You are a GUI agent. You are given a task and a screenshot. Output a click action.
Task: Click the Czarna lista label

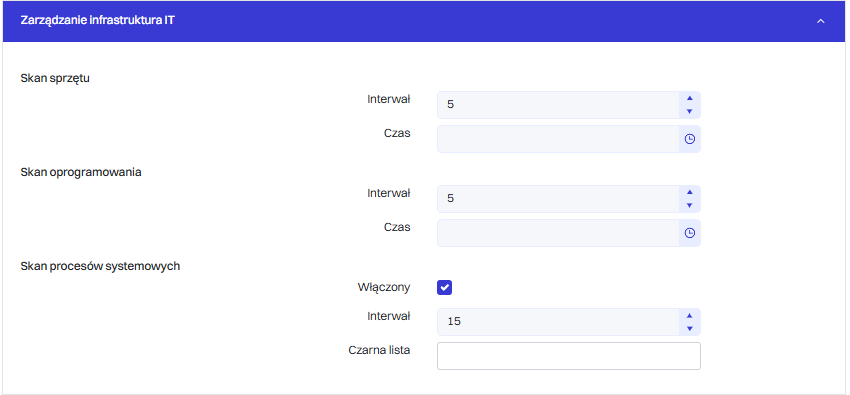point(379,350)
